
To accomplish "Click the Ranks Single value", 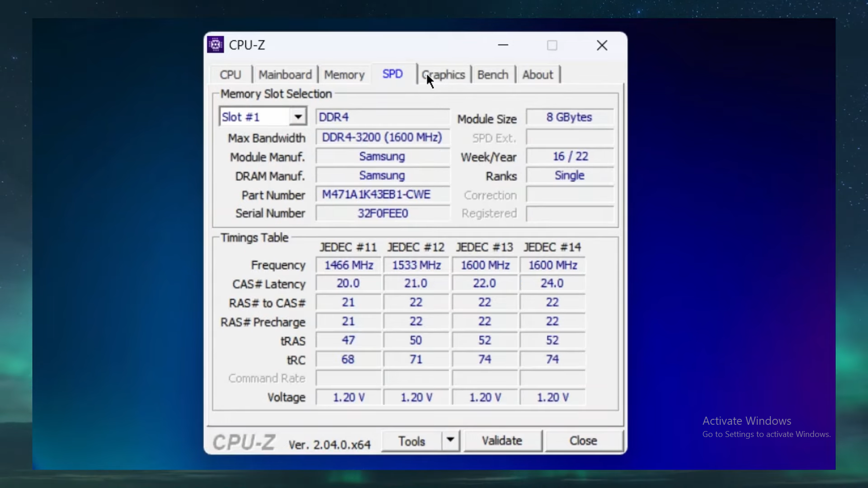I will (x=570, y=175).
